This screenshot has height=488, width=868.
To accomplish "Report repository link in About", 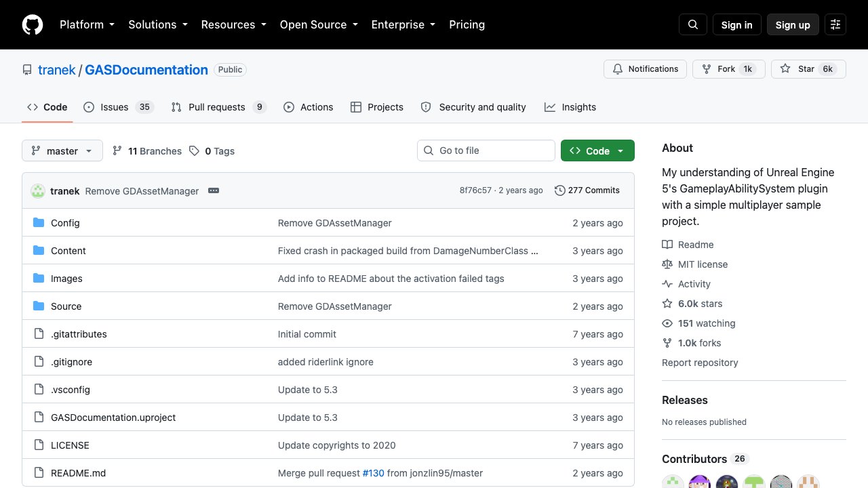I will pyautogui.click(x=700, y=363).
